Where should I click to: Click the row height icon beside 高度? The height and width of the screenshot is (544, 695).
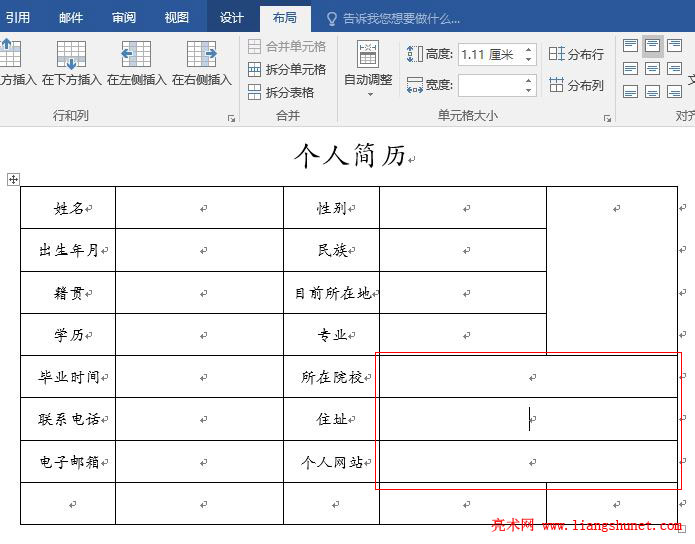[x=415, y=54]
